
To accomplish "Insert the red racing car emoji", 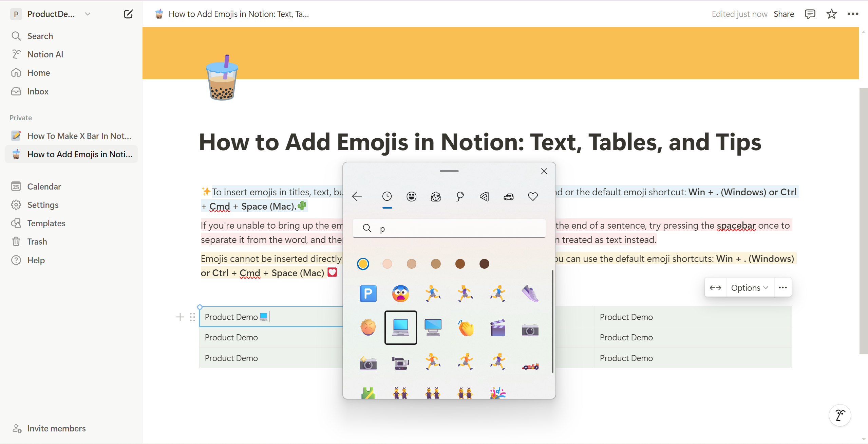I will [x=530, y=366].
